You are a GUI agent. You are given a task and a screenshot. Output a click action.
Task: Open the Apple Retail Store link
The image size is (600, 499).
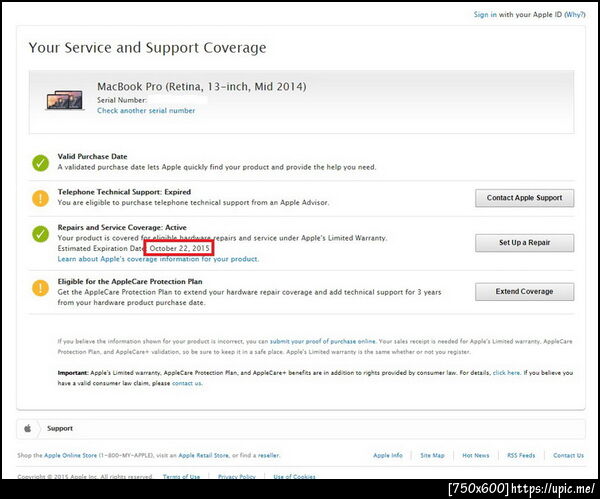[204, 455]
